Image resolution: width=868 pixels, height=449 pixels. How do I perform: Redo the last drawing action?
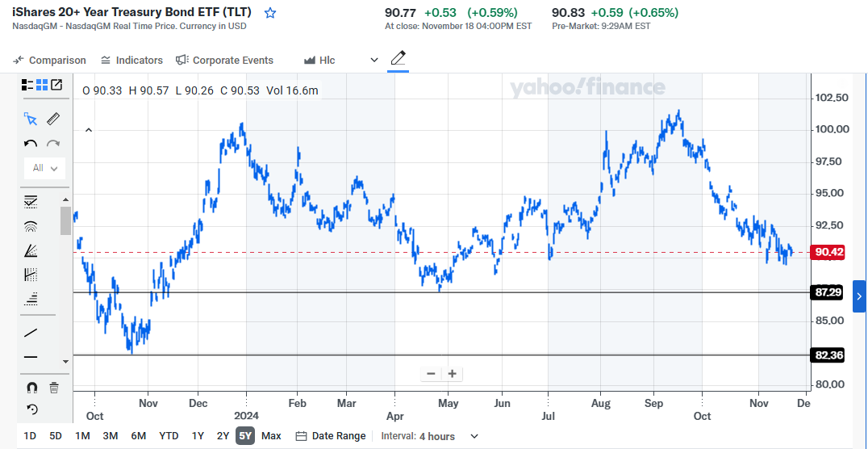(53, 144)
